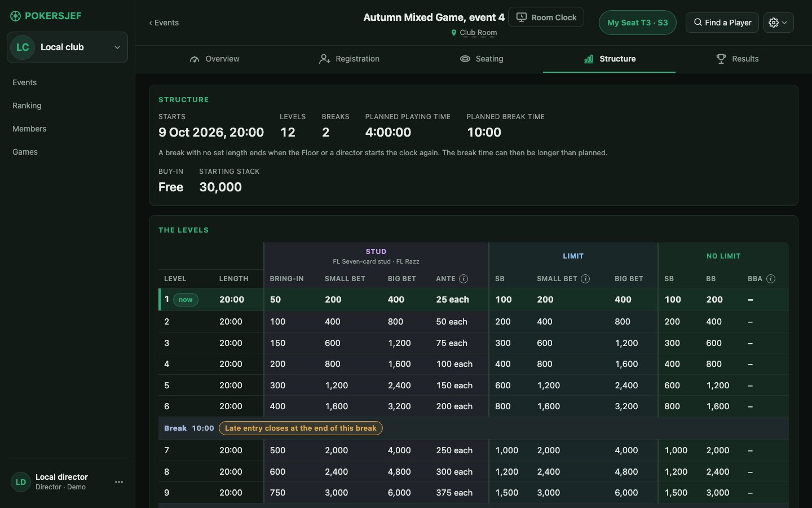Go to My Seat T3 · S3

coord(637,23)
